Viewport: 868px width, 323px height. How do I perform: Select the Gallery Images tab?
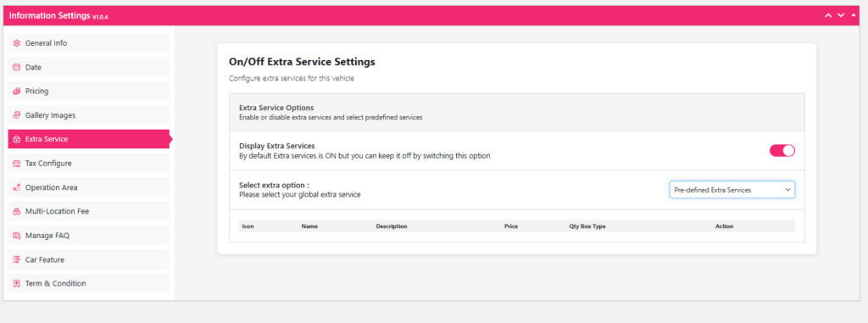[88, 115]
